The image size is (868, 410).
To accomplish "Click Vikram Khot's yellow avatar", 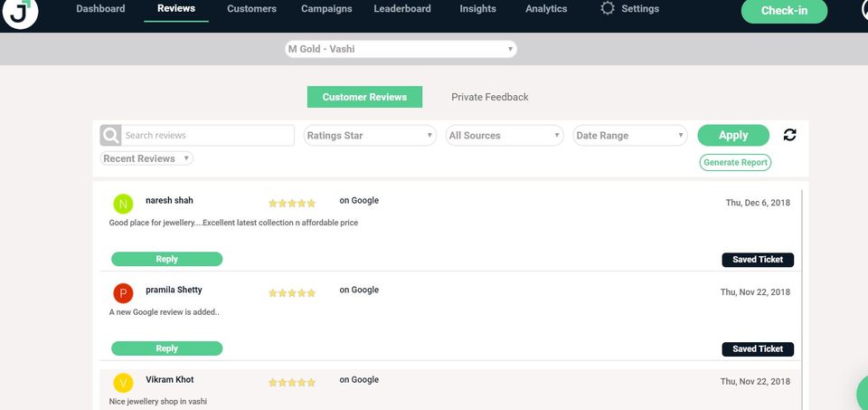I will point(123,383).
